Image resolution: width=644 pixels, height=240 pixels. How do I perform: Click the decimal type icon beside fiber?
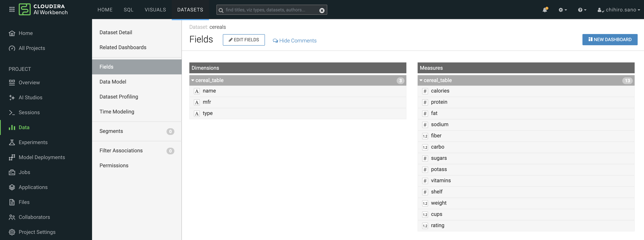(x=425, y=136)
